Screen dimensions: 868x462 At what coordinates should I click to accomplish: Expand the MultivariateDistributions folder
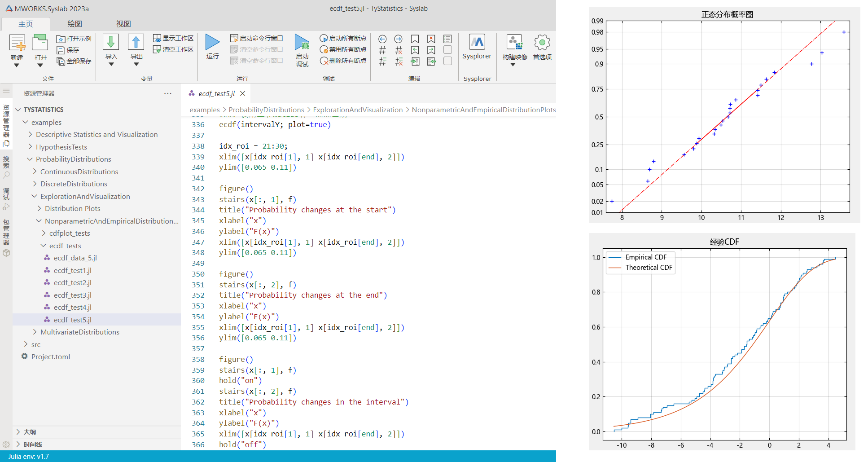coord(79,332)
